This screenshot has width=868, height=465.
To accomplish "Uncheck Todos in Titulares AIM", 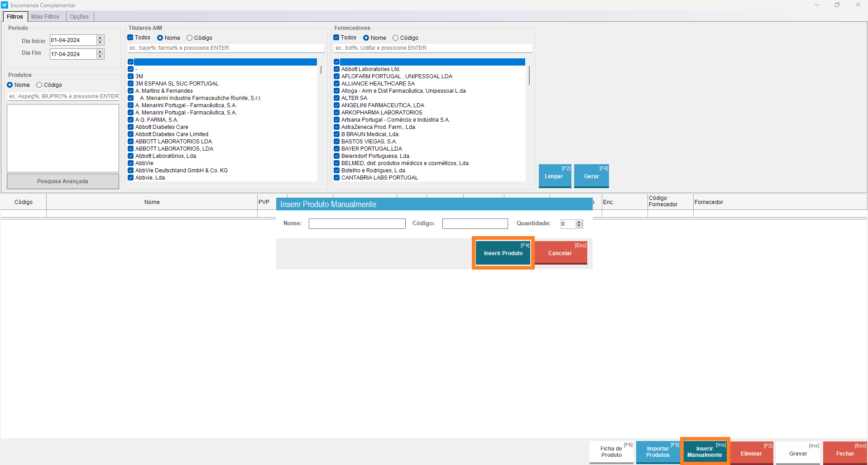I will coord(130,38).
